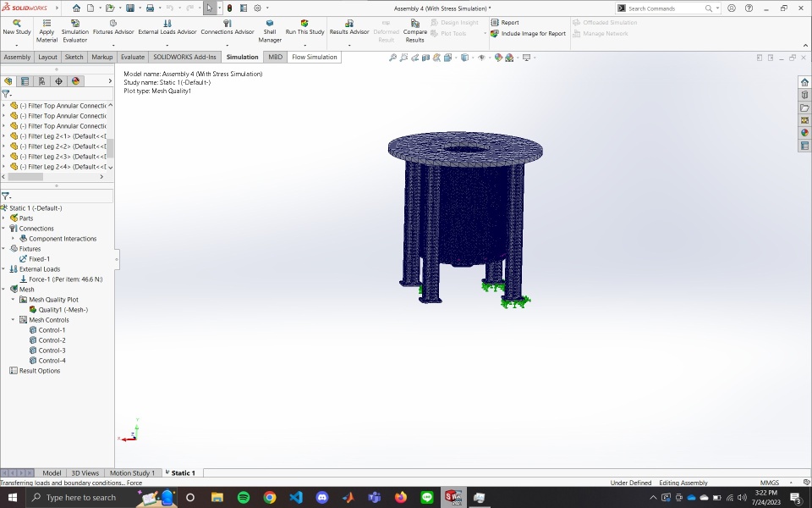Open Spotify from the taskbar
Viewport: 812px width, 508px height.
tap(244, 498)
